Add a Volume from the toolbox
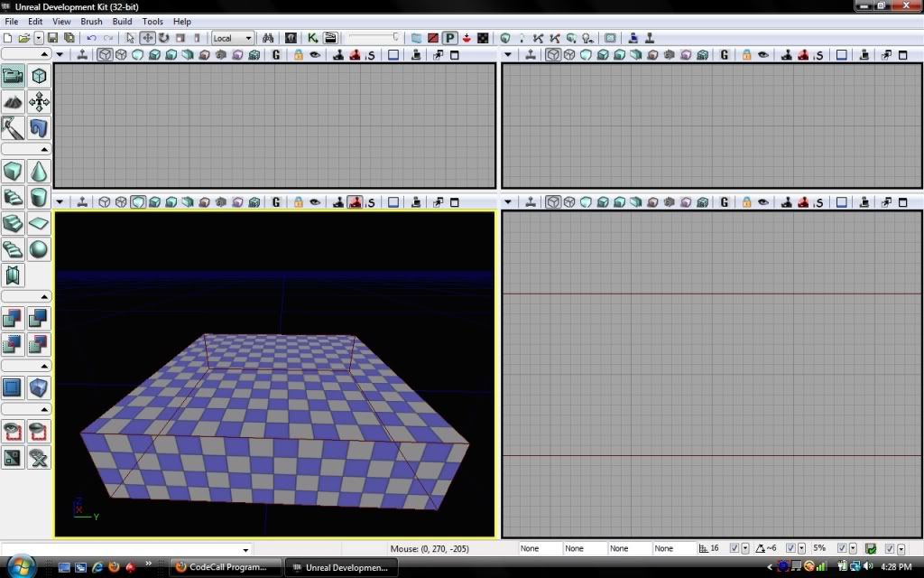This screenshot has width=924, height=578. [x=39, y=387]
